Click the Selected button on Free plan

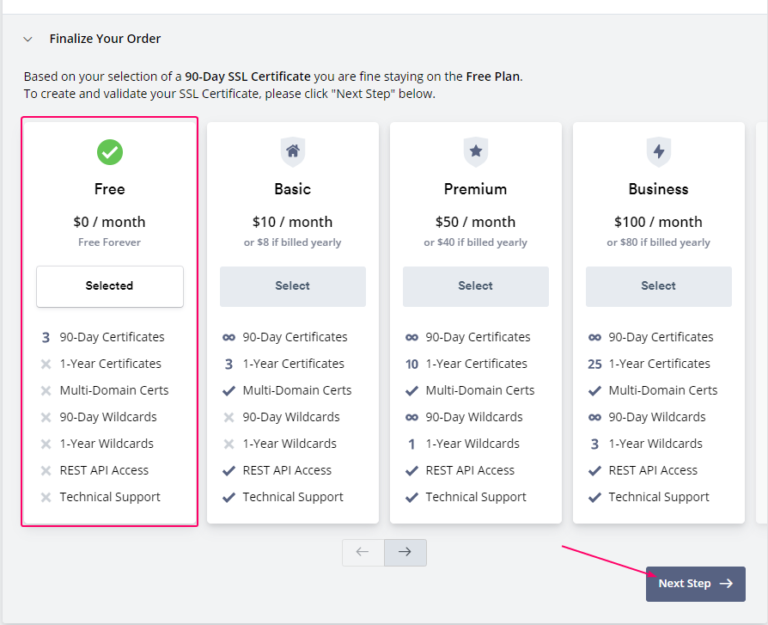pos(110,287)
